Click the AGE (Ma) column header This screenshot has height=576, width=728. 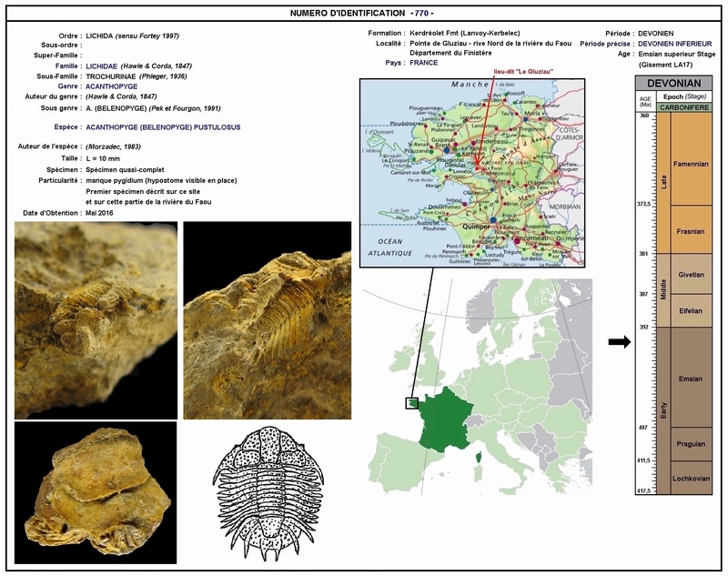pyautogui.click(x=645, y=102)
